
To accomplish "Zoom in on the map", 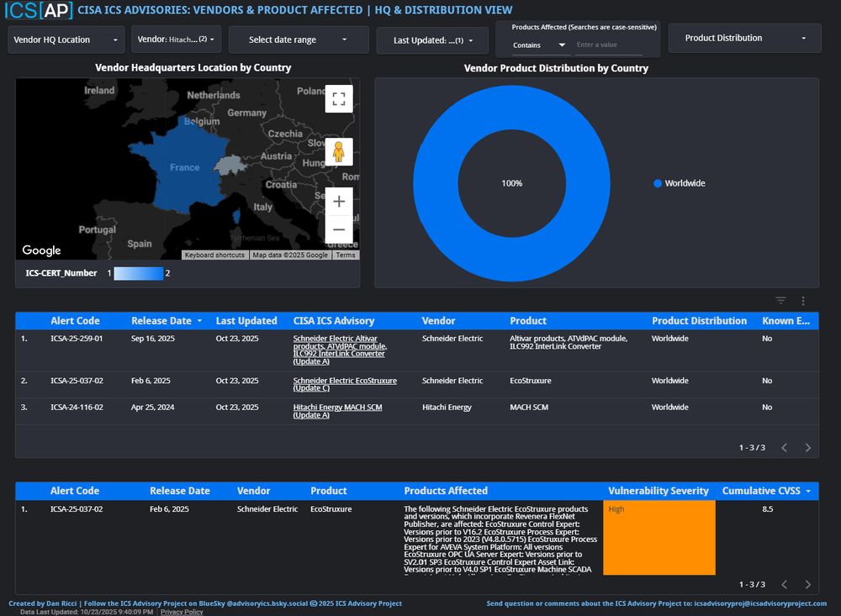I will pos(339,201).
